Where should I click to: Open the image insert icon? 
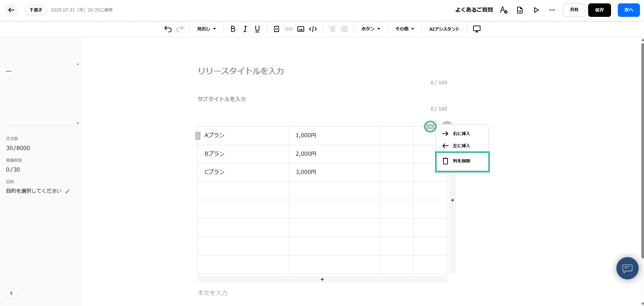300,29
